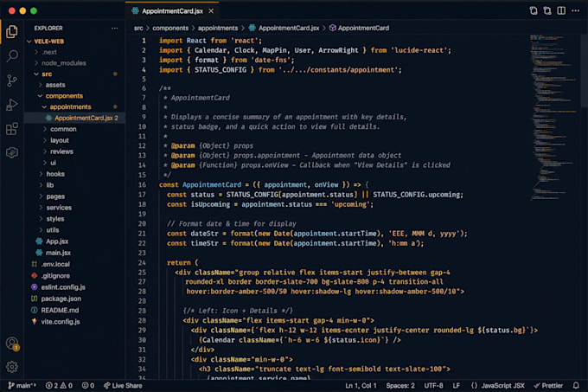The width and height of the screenshot is (588, 392).
Task: Click line number 16 in the gutter
Action: pos(142,185)
